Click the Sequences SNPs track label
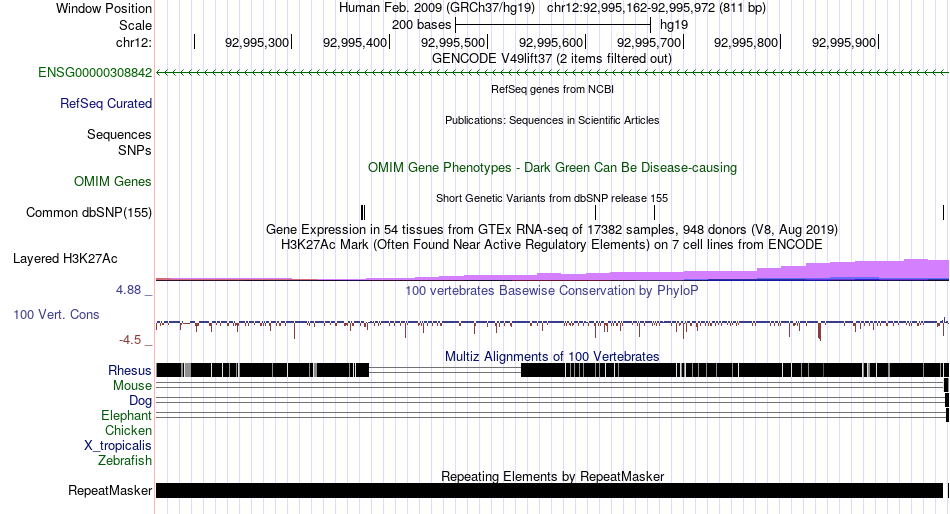 pyautogui.click(x=119, y=142)
